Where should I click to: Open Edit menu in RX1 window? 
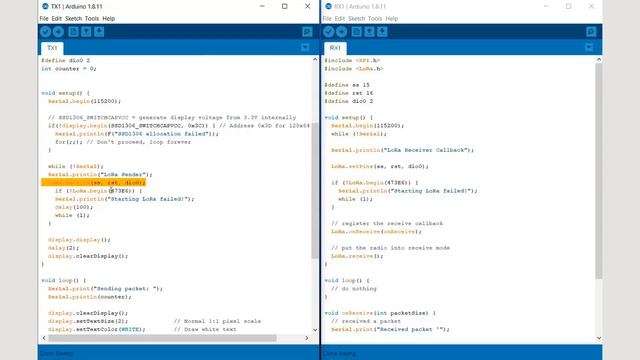(340, 18)
